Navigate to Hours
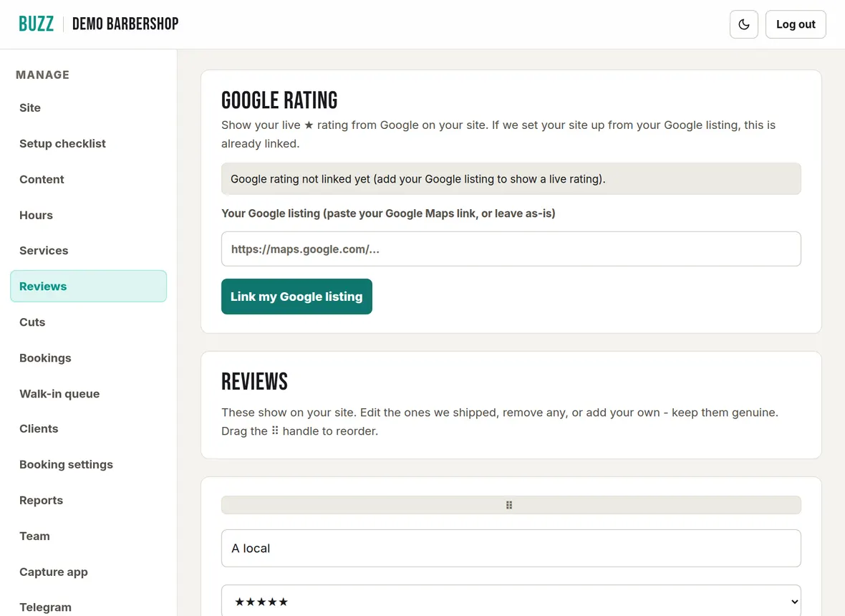The height and width of the screenshot is (616, 845). coord(88,215)
